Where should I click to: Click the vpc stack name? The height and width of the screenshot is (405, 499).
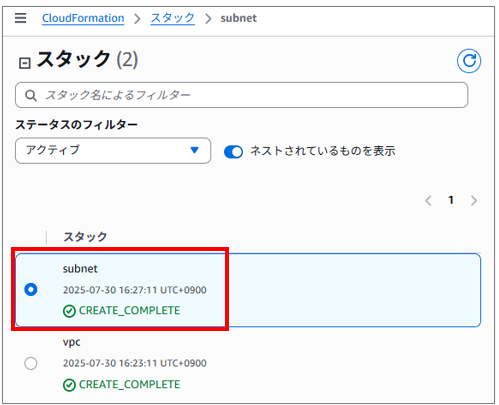(x=72, y=343)
